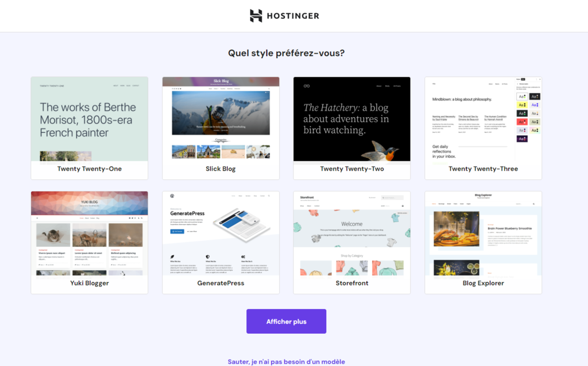Image resolution: width=588 pixels, height=366 pixels.
Task: Choose the GeneratePress template
Action: coord(220,241)
